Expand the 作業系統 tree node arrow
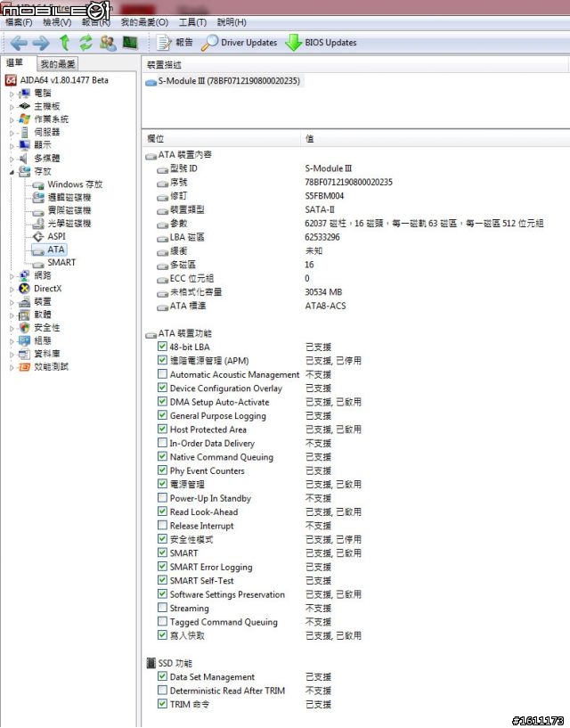Viewport: 570px width, 728px height. pos(12,119)
